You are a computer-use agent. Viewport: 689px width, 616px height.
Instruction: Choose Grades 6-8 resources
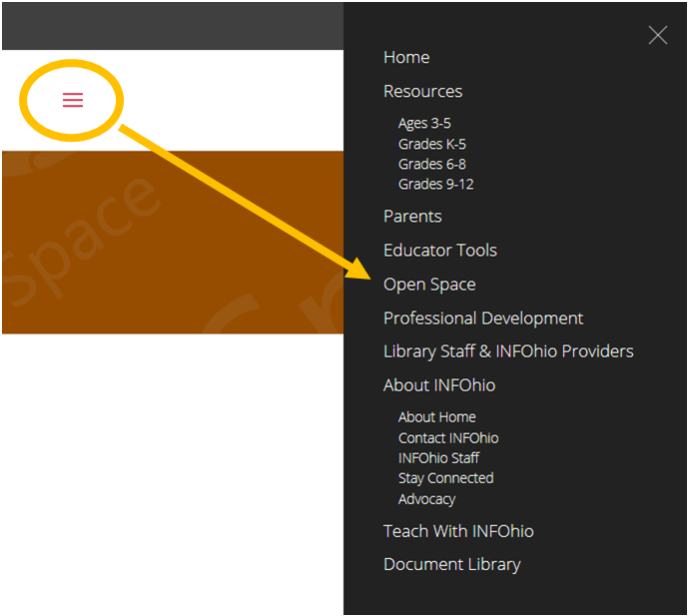432,165
